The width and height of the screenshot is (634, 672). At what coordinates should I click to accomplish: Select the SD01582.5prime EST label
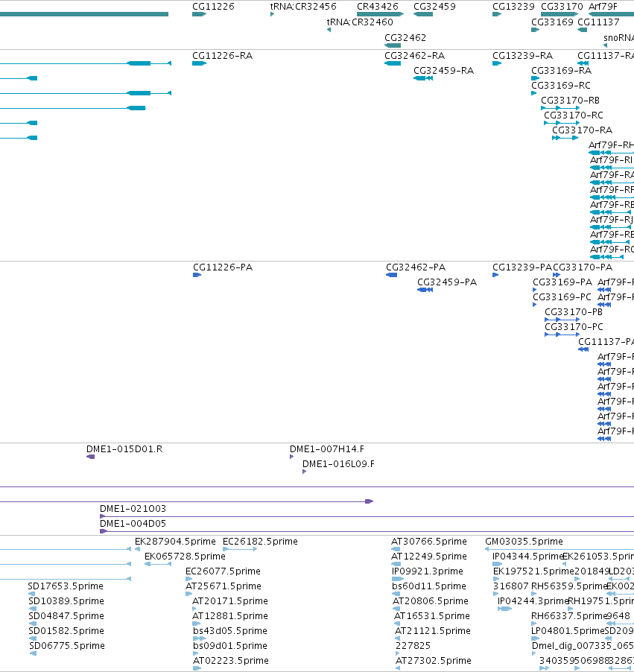[x=66, y=631]
